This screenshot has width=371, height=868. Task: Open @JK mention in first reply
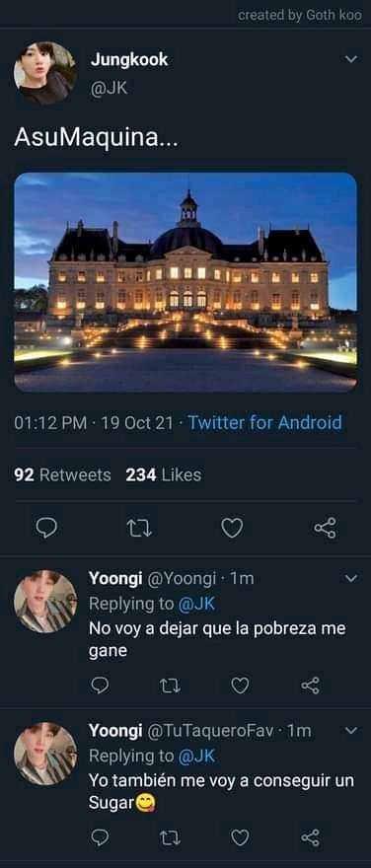pos(196,604)
